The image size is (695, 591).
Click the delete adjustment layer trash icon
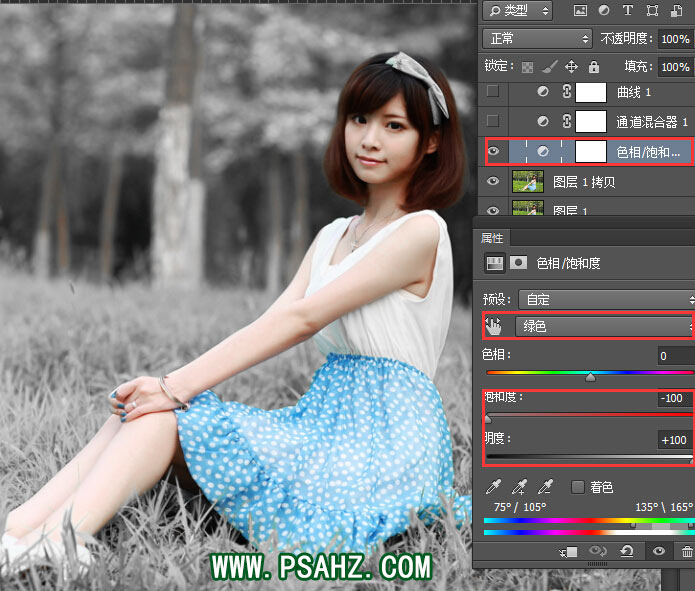coord(687,551)
